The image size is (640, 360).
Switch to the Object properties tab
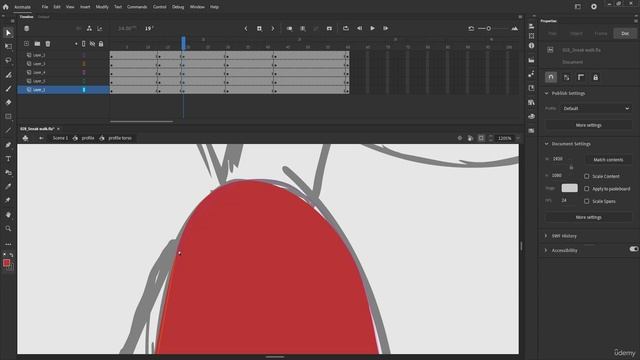576,33
